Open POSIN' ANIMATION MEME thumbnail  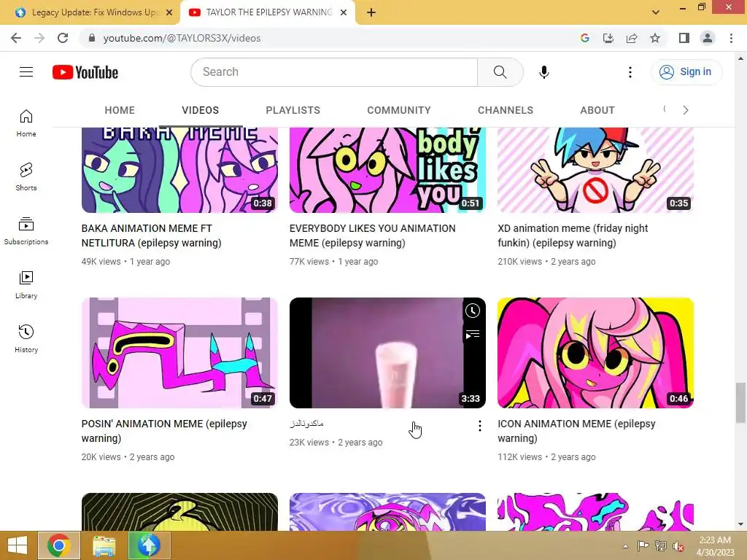pyautogui.click(x=179, y=353)
